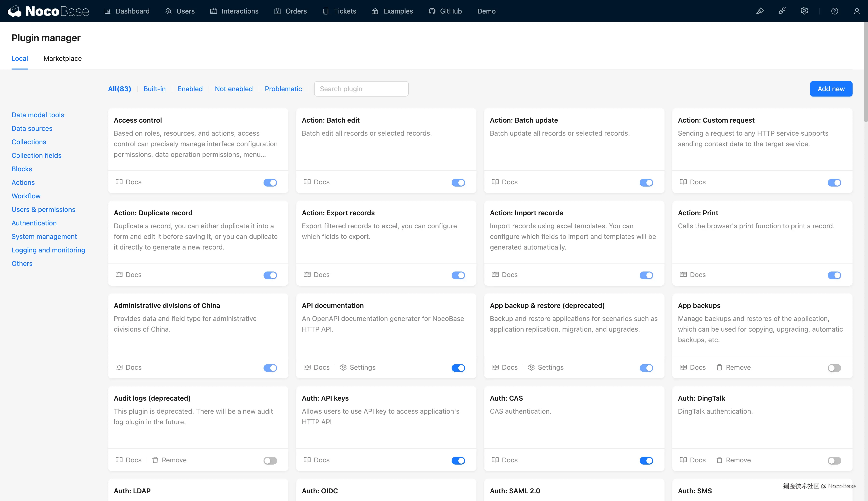
Task: Toggle the Action: Custom request switch
Action: click(834, 182)
